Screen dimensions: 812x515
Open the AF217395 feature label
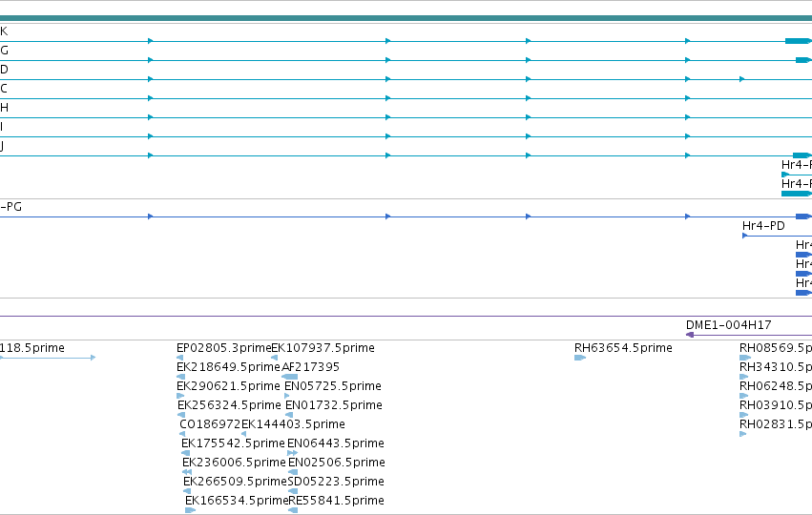[311, 367]
